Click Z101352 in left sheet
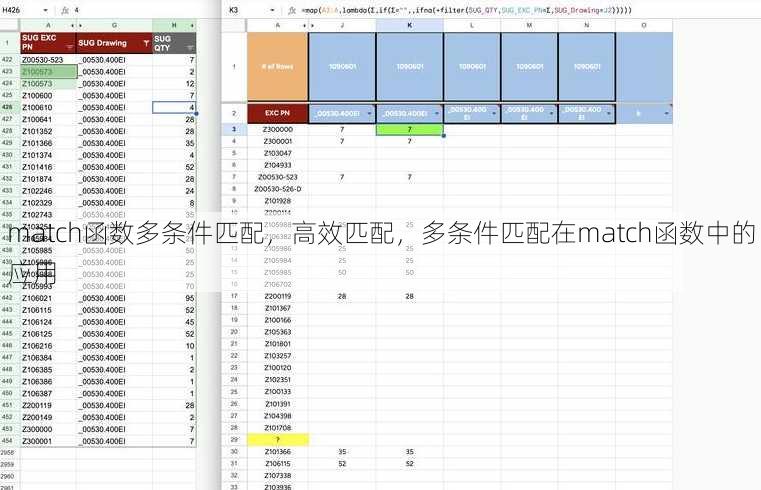The width and height of the screenshot is (761, 490). [37, 131]
